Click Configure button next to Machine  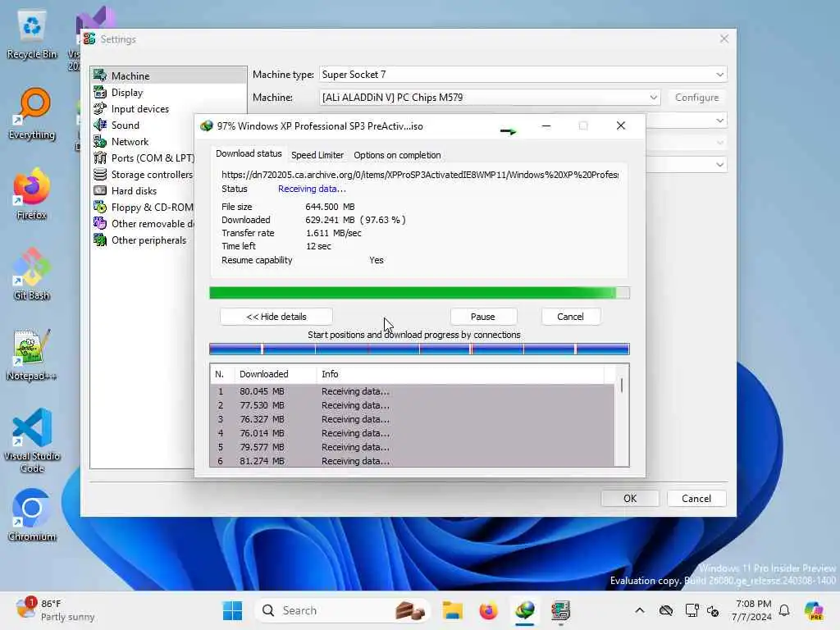pos(696,98)
